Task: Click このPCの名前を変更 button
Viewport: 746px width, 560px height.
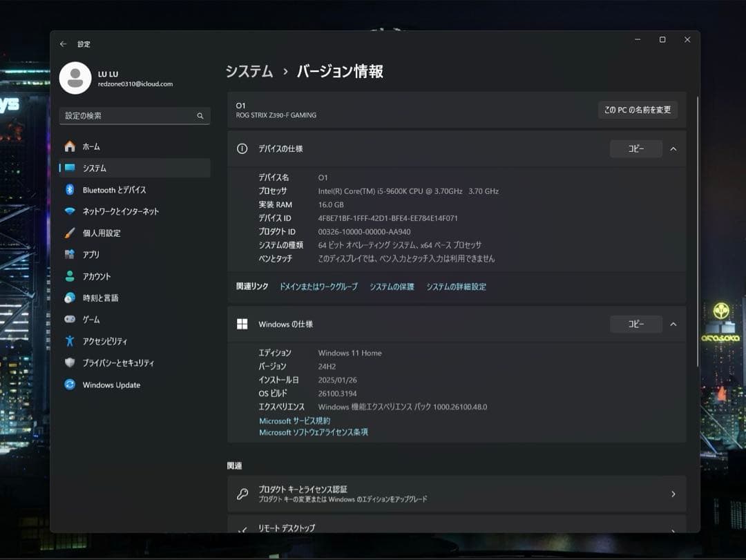Action: (x=637, y=110)
